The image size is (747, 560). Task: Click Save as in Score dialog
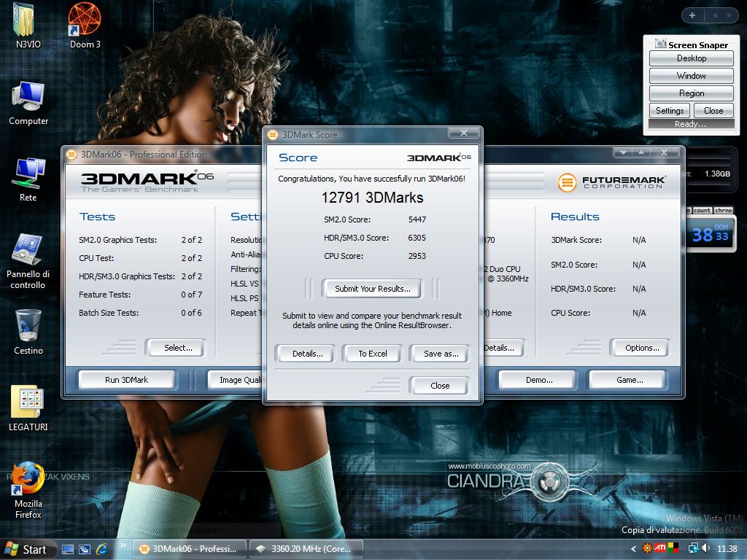coord(441,354)
